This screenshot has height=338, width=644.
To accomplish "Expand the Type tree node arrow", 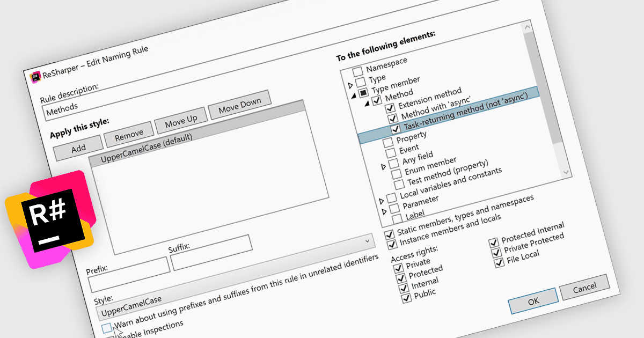I will coord(350,85).
